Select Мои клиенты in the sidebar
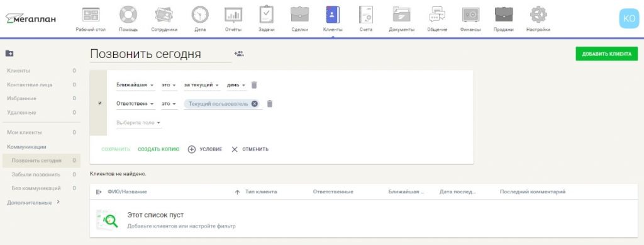This screenshot has width=644, height=245. [41, 132]
